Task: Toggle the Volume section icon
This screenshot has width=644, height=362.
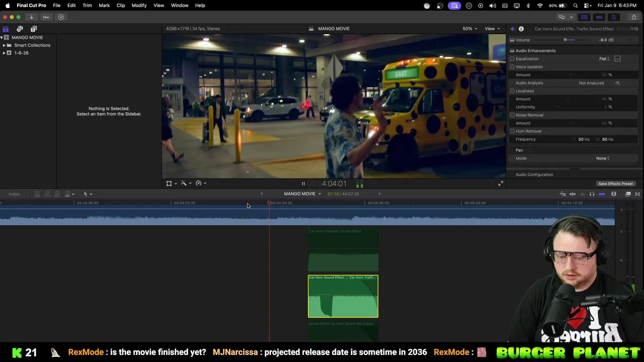Action: 512,40
